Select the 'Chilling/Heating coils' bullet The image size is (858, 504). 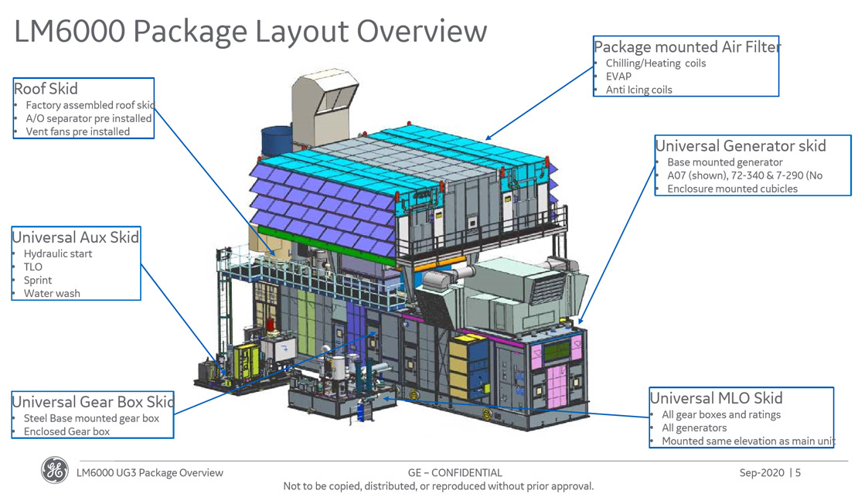[655, 63]
